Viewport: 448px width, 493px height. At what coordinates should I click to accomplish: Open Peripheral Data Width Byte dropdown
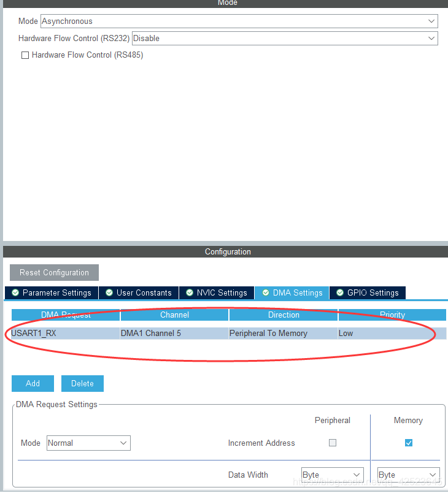point(332,475)
